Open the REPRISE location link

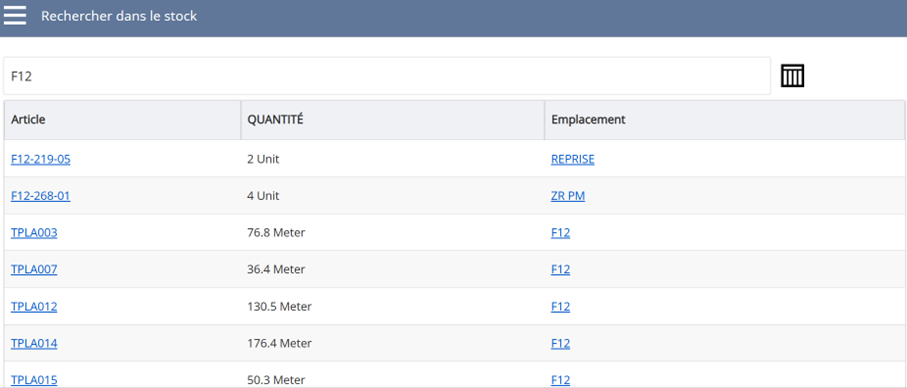coord(573,160)
